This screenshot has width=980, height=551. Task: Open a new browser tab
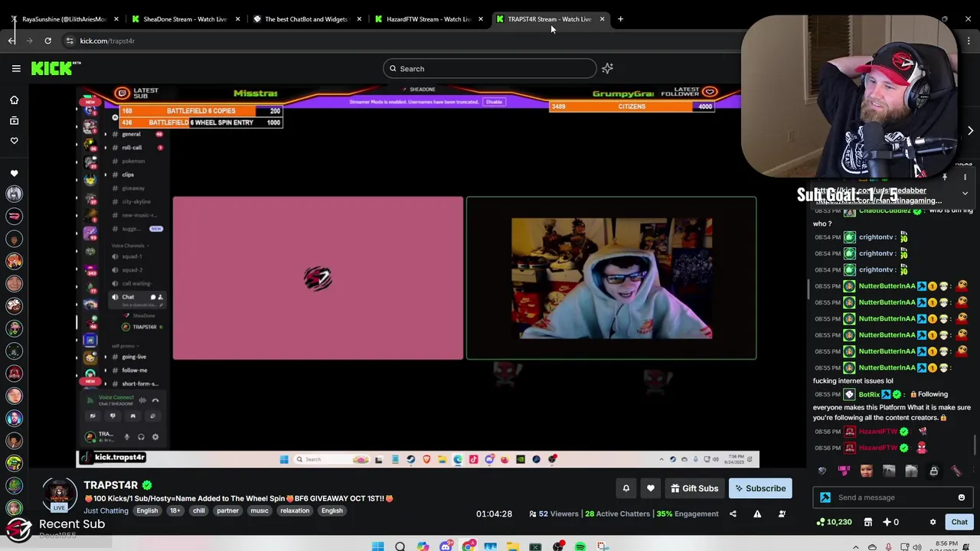click(x=620, y=19)
